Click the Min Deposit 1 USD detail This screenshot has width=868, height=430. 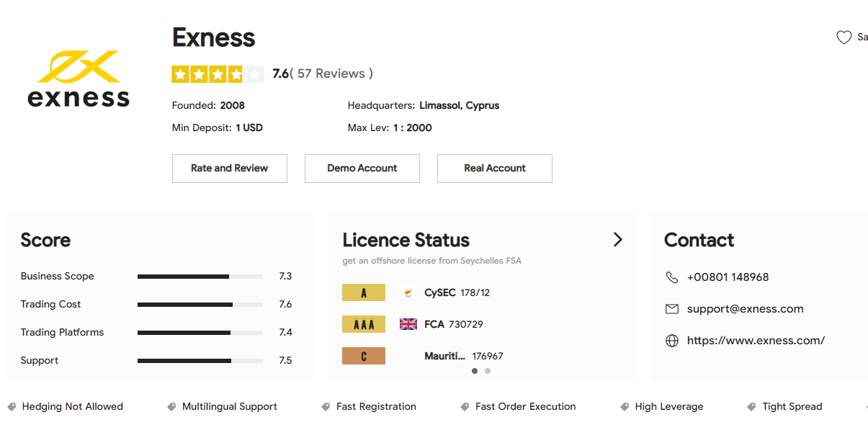coord(218,128)
